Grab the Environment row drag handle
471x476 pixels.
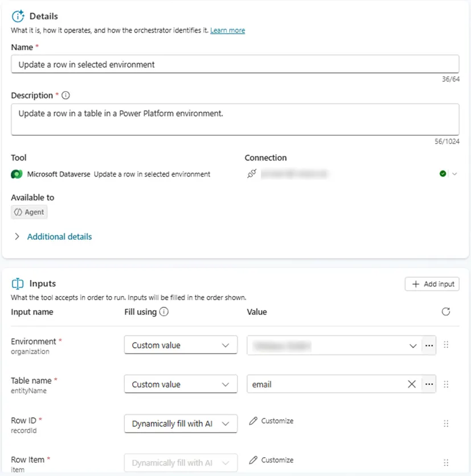[446, 345]
